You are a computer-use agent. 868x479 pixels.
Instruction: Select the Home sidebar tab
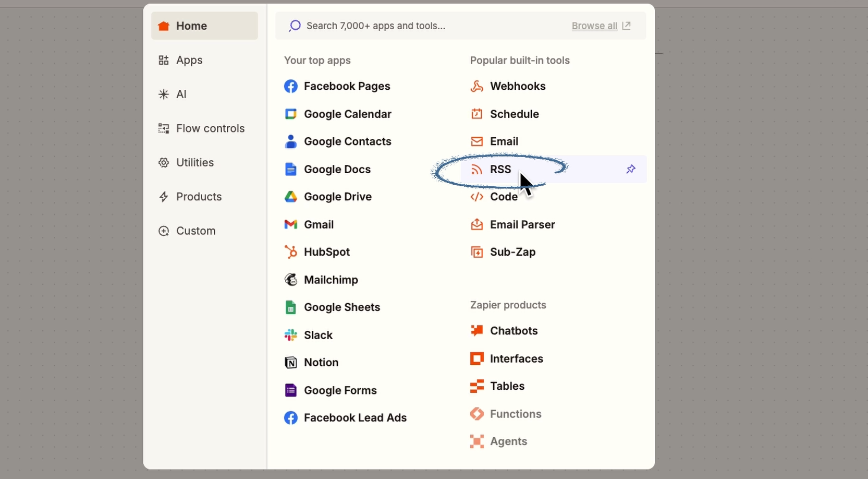click(x=204, y=26)
